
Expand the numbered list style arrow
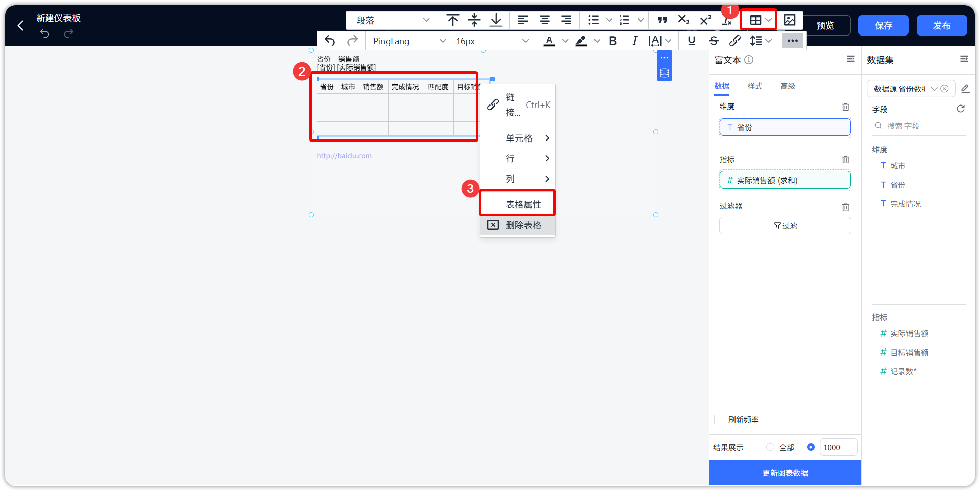click(641, 20)
